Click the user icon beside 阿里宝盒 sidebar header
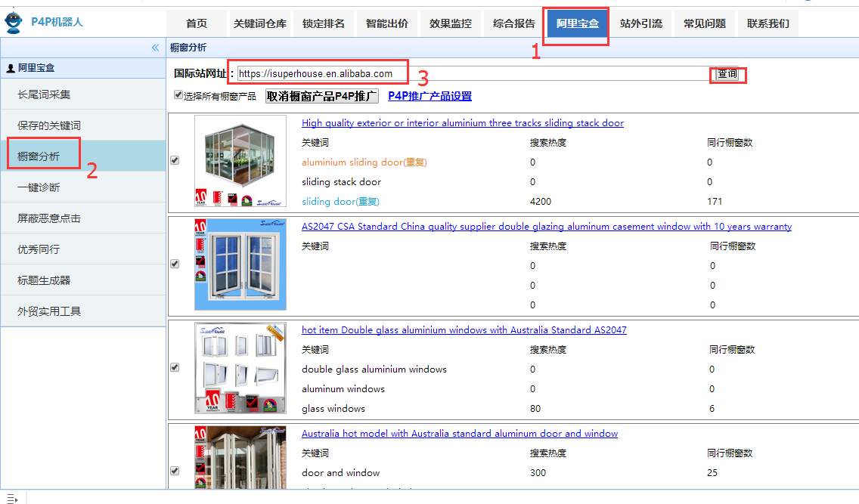This screenshot has width=859, height=504. pos(11,68)
